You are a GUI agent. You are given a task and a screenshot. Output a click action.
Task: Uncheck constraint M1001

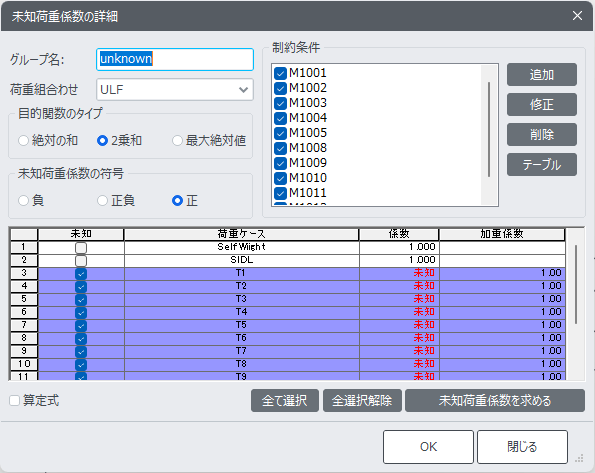(280, 73)
